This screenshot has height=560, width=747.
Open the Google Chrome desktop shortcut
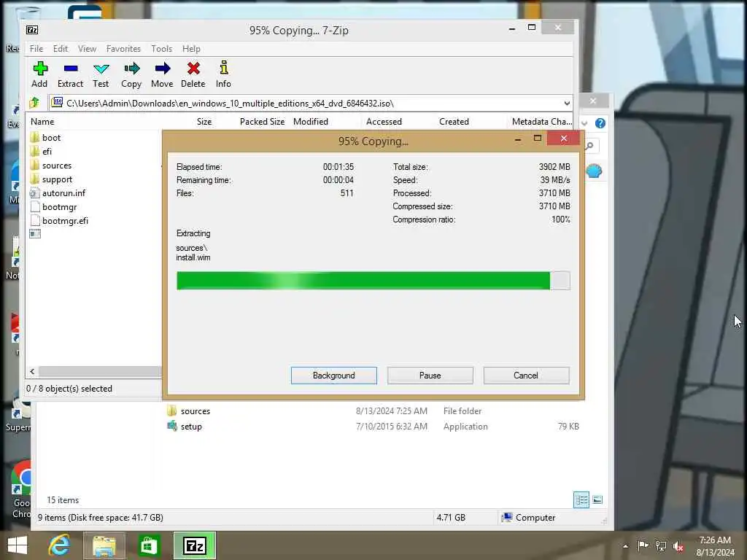coord(21,488)
